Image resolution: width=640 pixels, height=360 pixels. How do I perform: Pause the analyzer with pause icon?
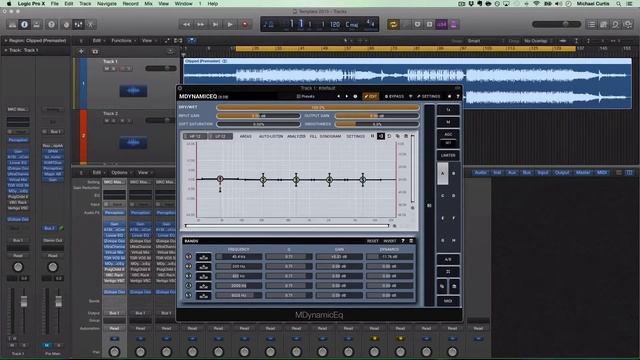pyautogui.click(x=372, y=136)
